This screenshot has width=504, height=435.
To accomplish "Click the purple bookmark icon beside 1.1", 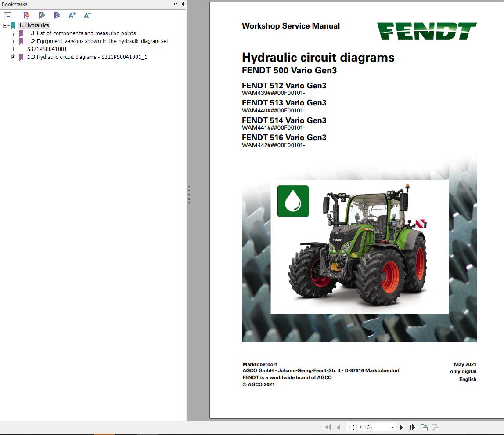I will point(21,33).
